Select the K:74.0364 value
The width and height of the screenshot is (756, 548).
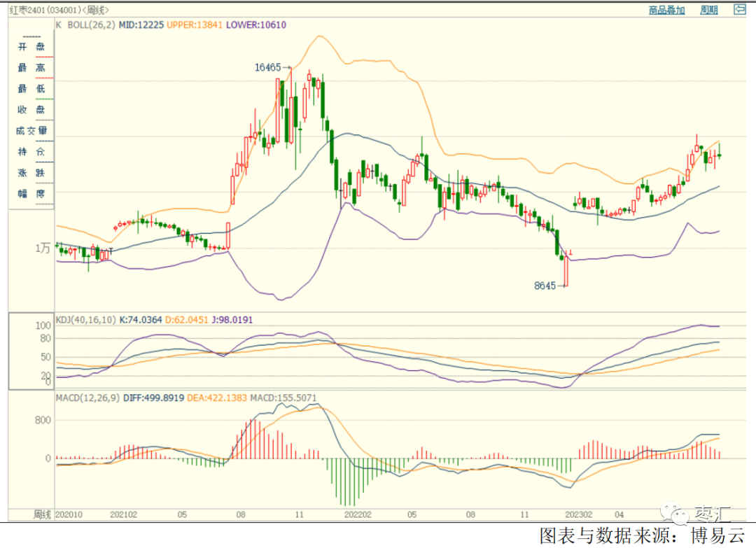pyautogui.click(x=140, y=320)
